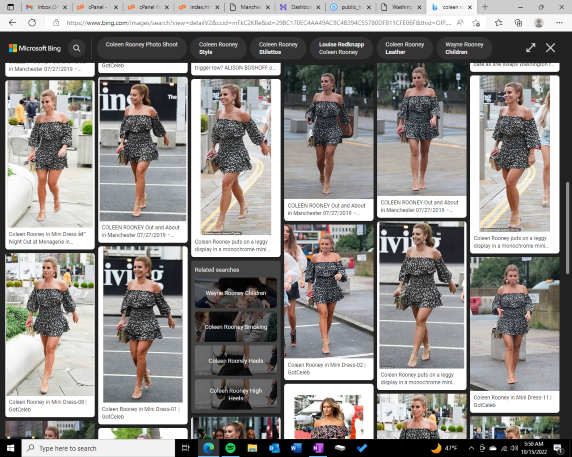Viewport: 572px width, 457px height.
Task: Open Task View on taskbar
Action: pos(186,448)
